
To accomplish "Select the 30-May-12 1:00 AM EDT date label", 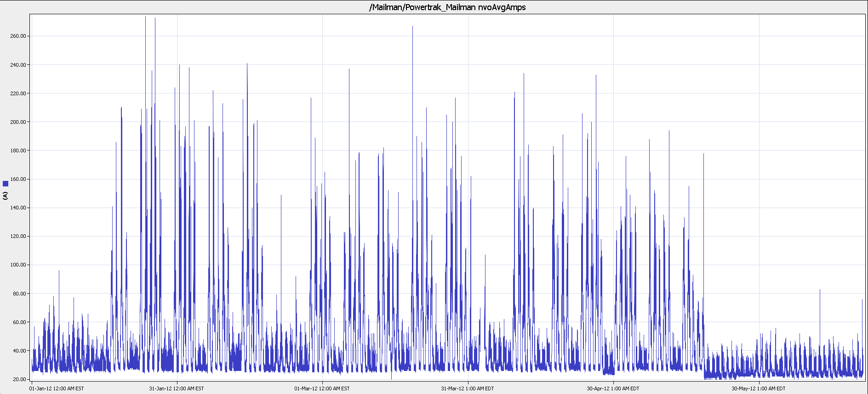I will click(x=758, y=388).
